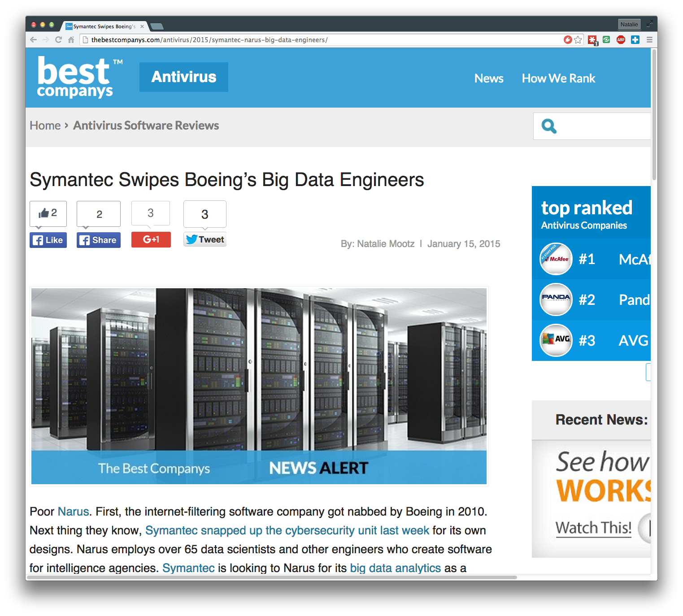Click the blue plus extension icon
The height and width of the screenshot is (616, 683).
[635, 40]
